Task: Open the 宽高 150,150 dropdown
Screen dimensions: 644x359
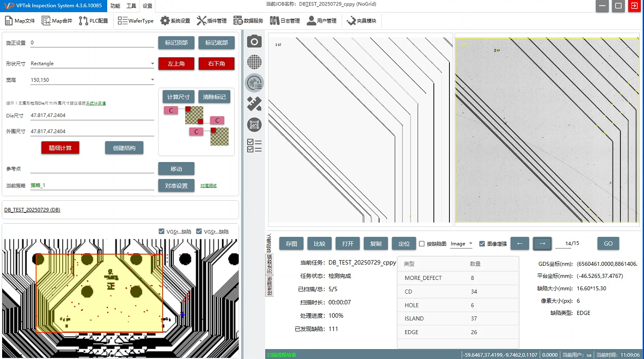Action: tap(152, 80)
